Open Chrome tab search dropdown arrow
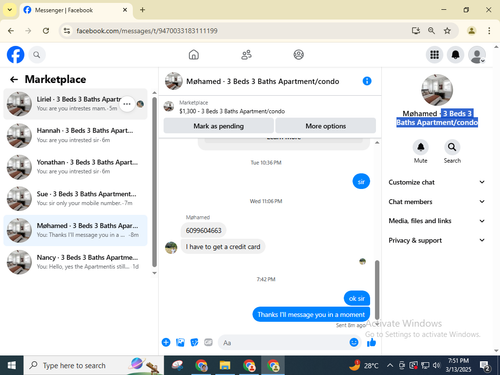Viewport: 500px width, 375px height. coord(10,10)
